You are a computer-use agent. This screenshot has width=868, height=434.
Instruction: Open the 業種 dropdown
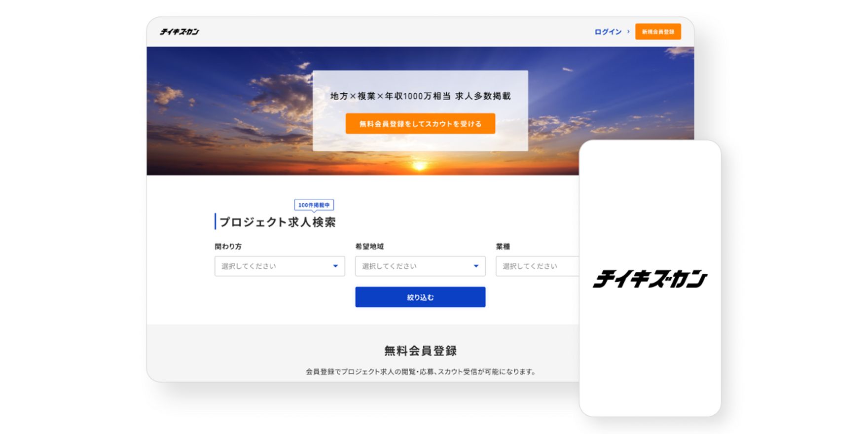click(538, 266)
